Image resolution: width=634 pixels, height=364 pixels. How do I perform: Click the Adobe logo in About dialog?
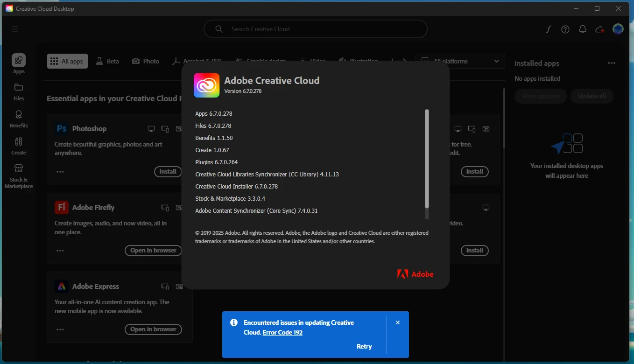(x=416, y=274)
